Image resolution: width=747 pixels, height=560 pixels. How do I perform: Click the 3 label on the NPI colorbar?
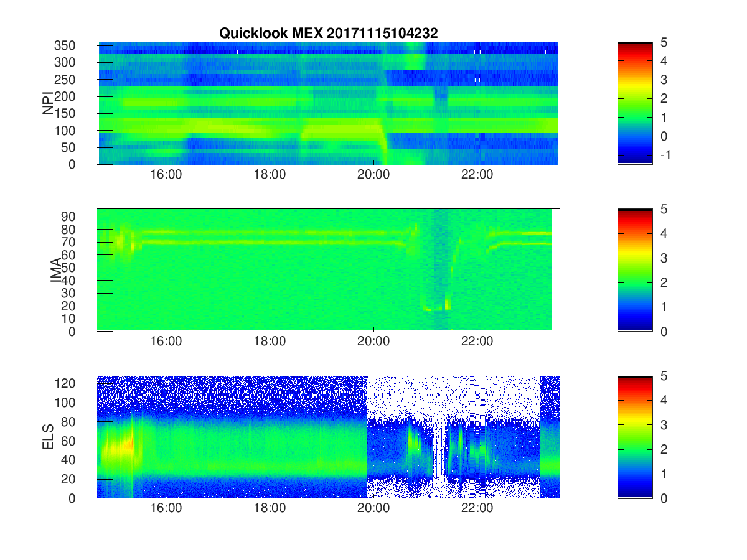click(x=663, y=80)
